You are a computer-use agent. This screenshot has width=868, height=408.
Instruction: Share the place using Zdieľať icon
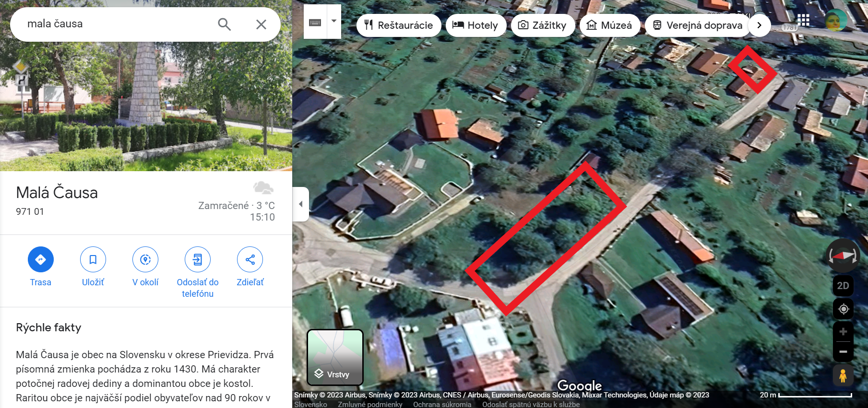click(x=250, y=259)
